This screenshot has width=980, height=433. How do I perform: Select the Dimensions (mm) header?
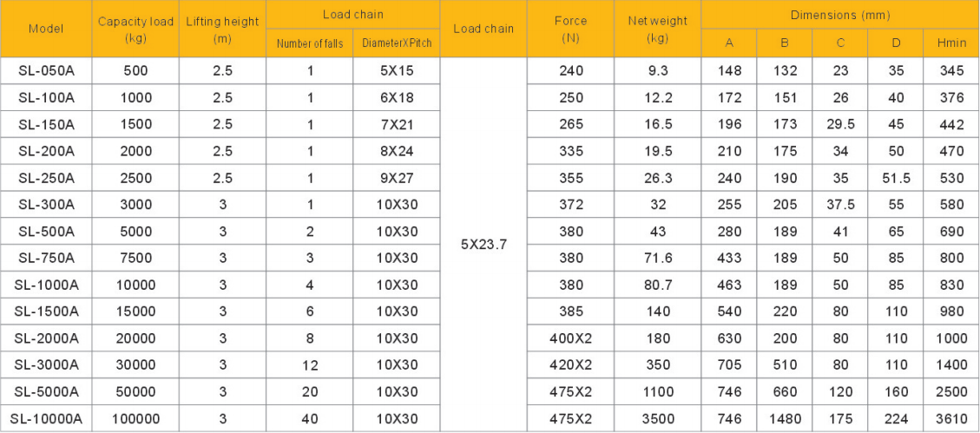840,15
